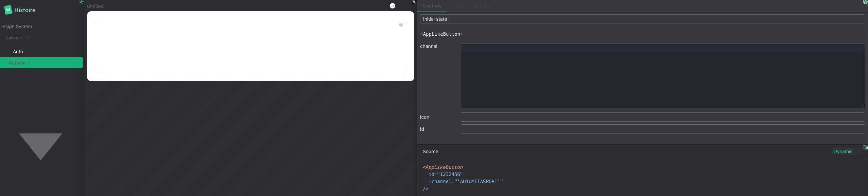Click the white story preview card
Viewport: 868px width, 196px height.
coord(251,46)
